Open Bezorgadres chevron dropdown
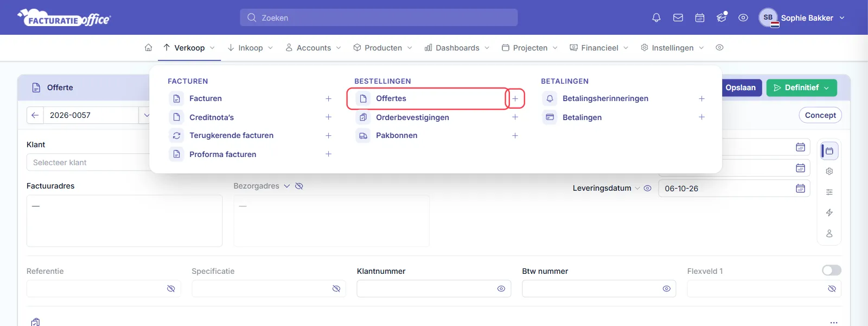Screen dimensions: 868x326 tap(287, 186)
